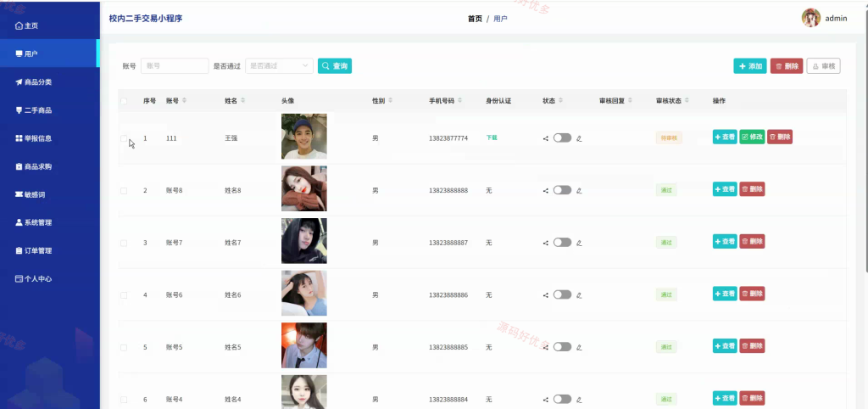868x409 pixels.
Task: Sort by 性别 column sort arrows
Action: (x=390, y=101)
